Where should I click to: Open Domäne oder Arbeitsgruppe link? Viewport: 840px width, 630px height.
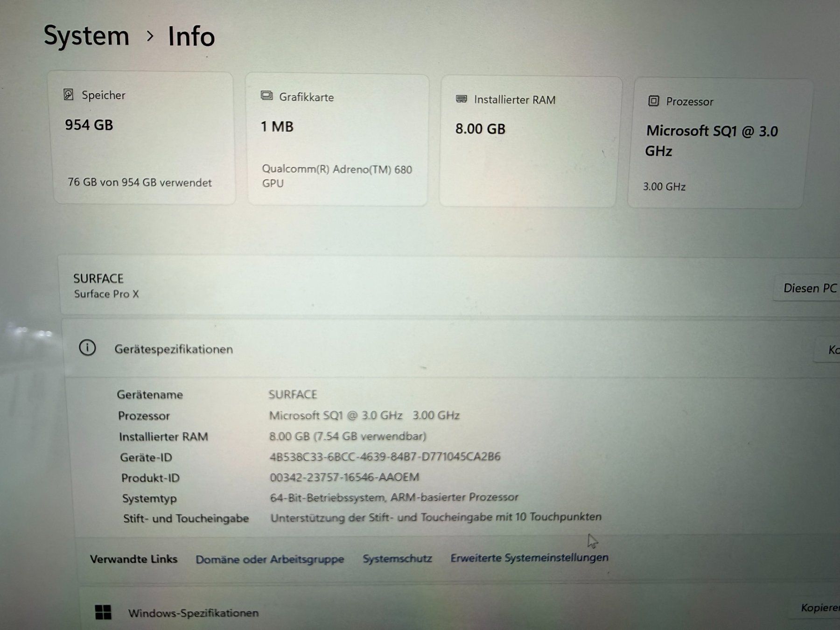point(270,559)
